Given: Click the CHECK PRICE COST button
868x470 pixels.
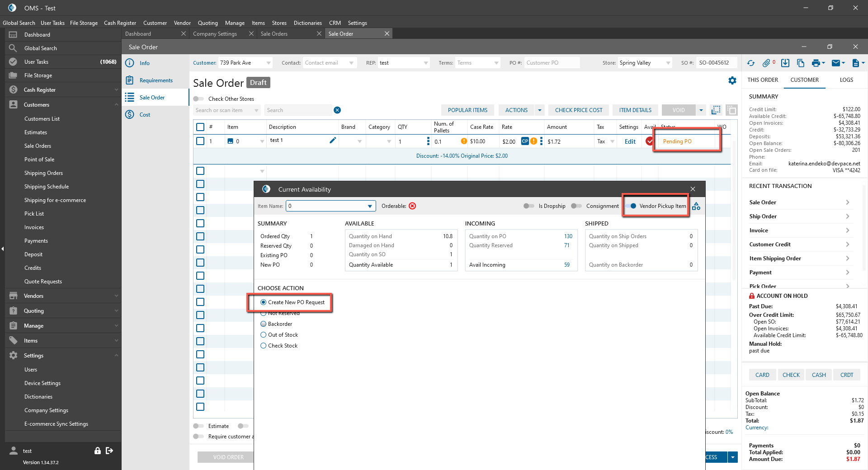Looking at the screenshot, I should (x=578, y=110).
